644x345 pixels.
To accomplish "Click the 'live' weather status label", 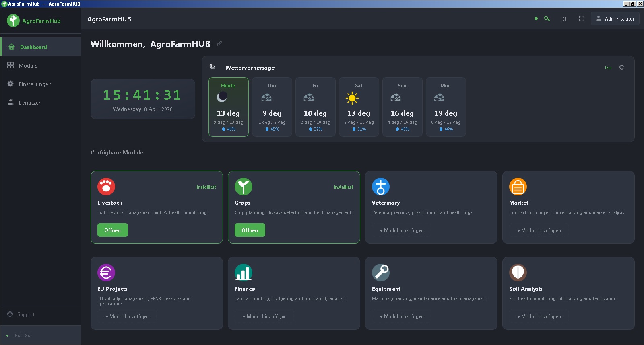I will pyautogui.click(x=608, y=68).
